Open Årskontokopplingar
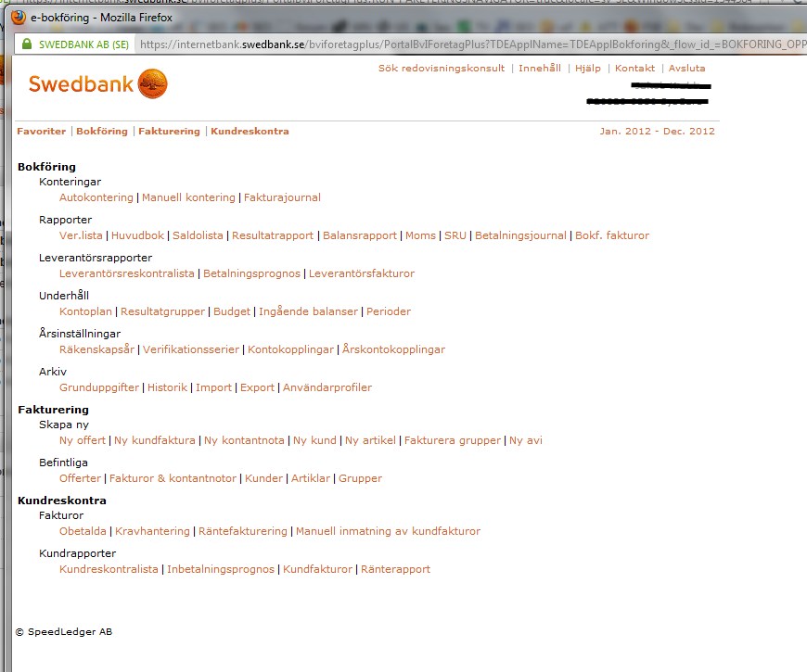Screen dimensions: 807x672 click(393, 349)
